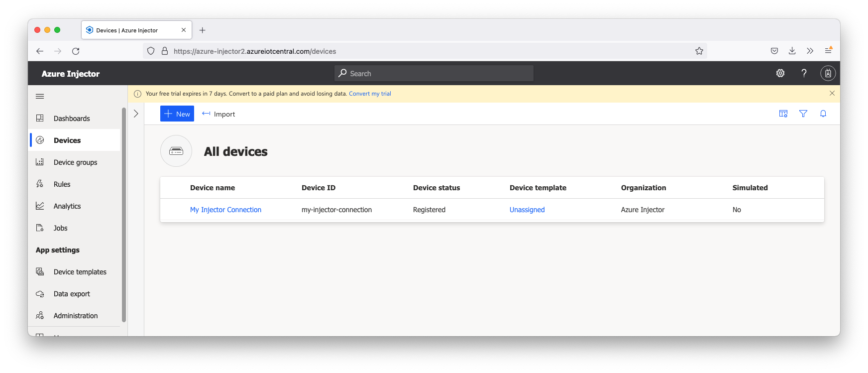Open the settings gear icon

780,73
